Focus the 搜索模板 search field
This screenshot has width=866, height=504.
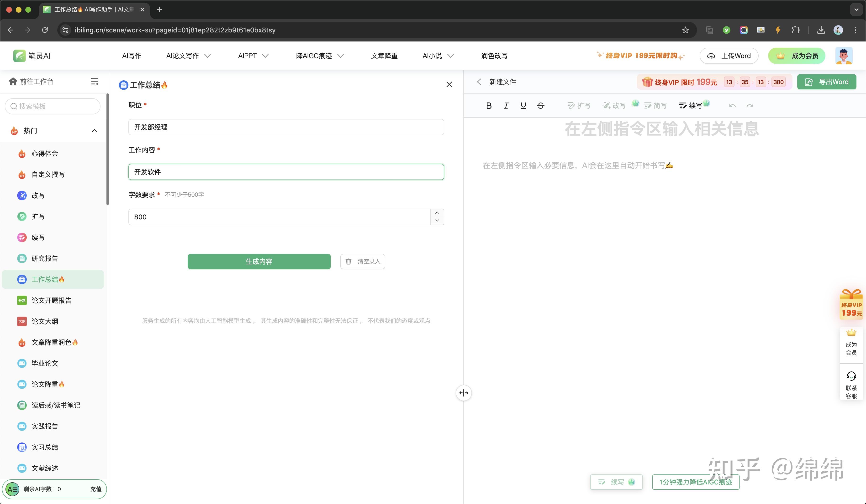[53, 106]
